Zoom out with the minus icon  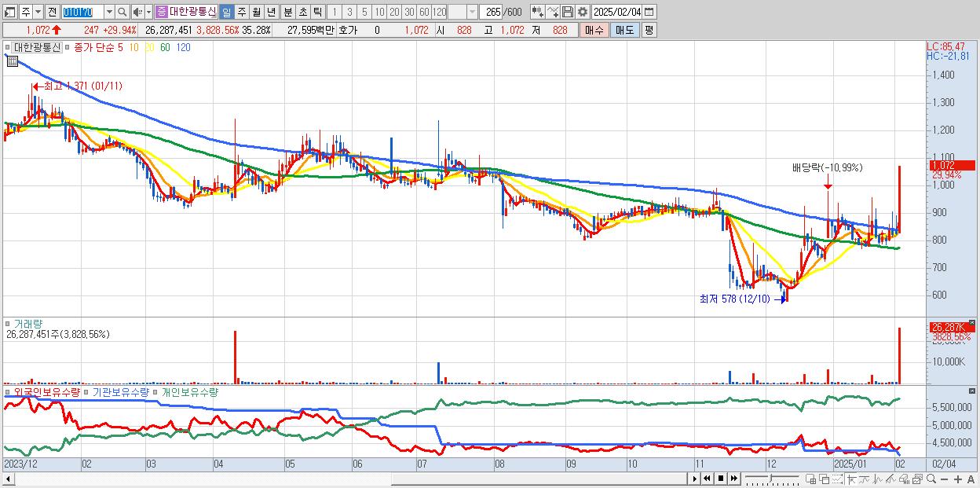pos(945,479)
